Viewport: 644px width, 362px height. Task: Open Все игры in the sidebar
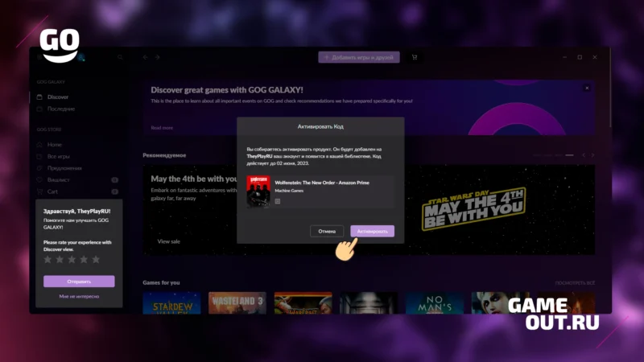(58, 156)
